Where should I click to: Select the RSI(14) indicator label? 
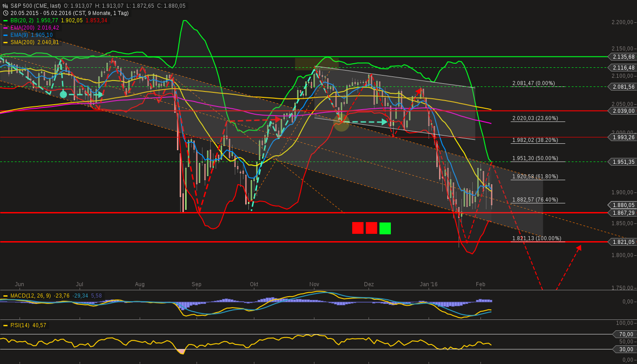(20, 325)
